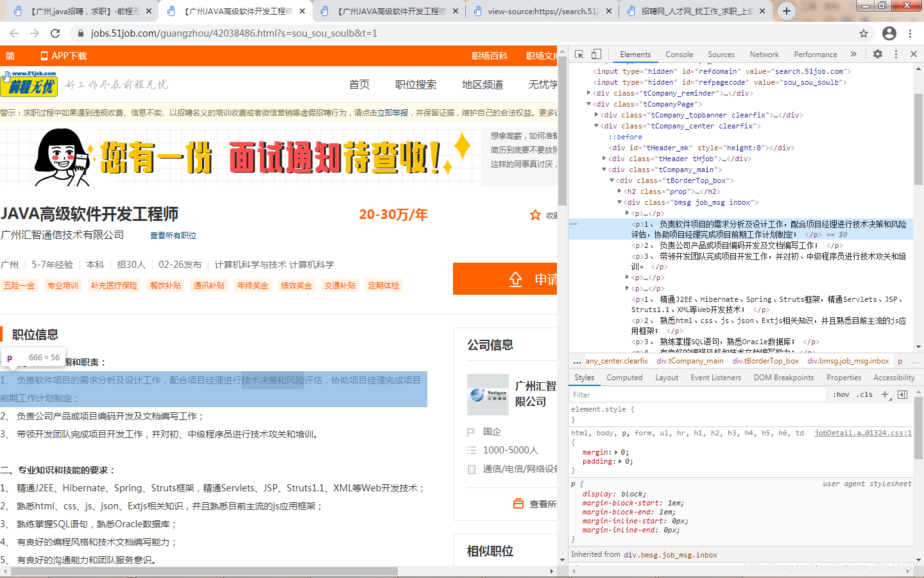Switch to the Console tab
This screenshot has height=578, width=924.
[x=679, y=55]
